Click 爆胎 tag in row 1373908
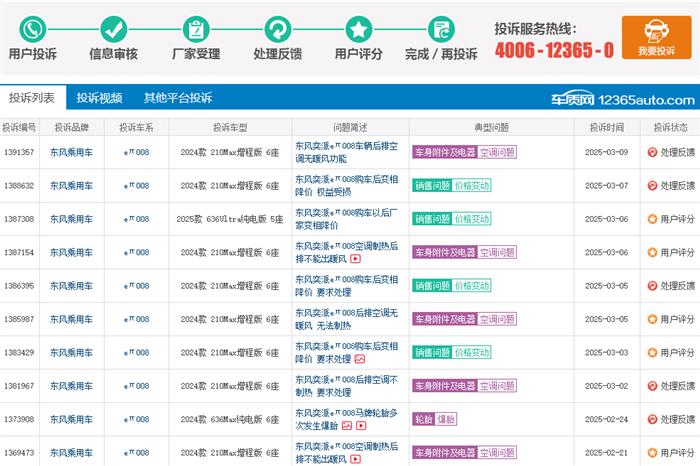 coord(446,419)
